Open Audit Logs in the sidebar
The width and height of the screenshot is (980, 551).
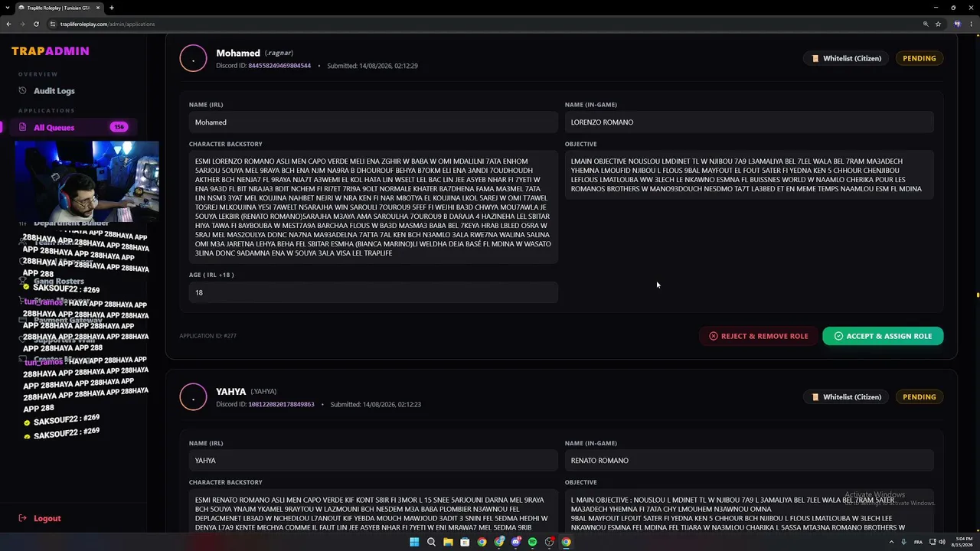pyautogui.click(x=54, y=91)
